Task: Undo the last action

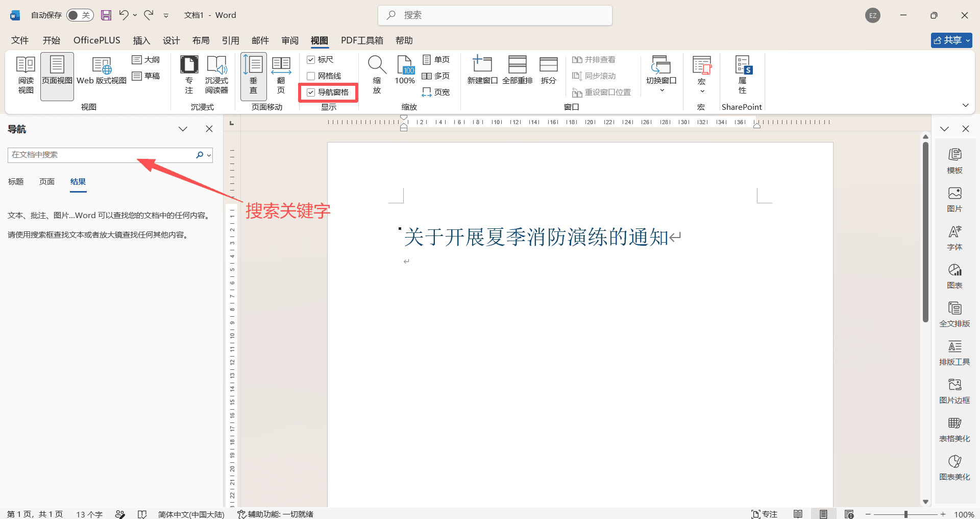Action: click(x=124, y=15)
